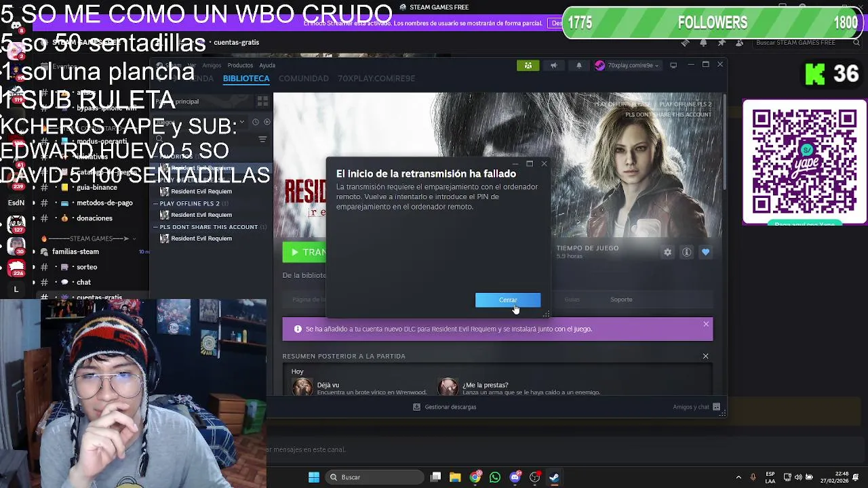Open the system tray volume icon
Viewport: 868px width, 488px height.
(x=798, y=477)
